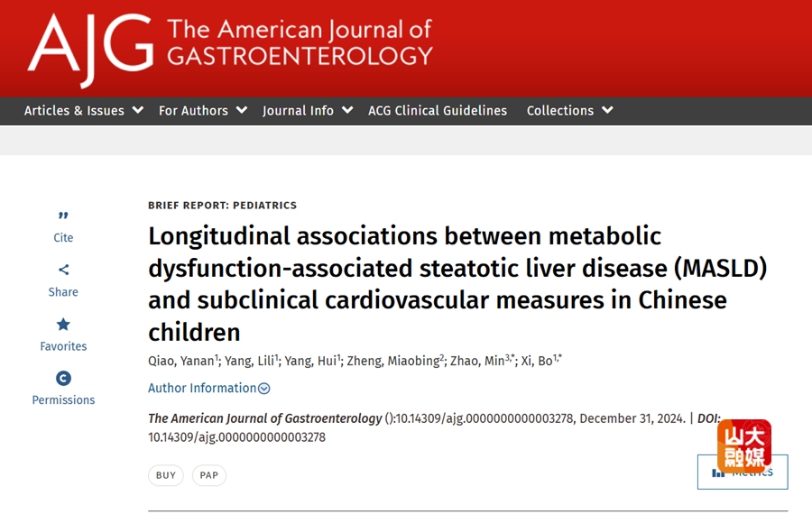Click the Favorites star icon
Viewport: 812px width, 514px height.
(x=63, y=325)
